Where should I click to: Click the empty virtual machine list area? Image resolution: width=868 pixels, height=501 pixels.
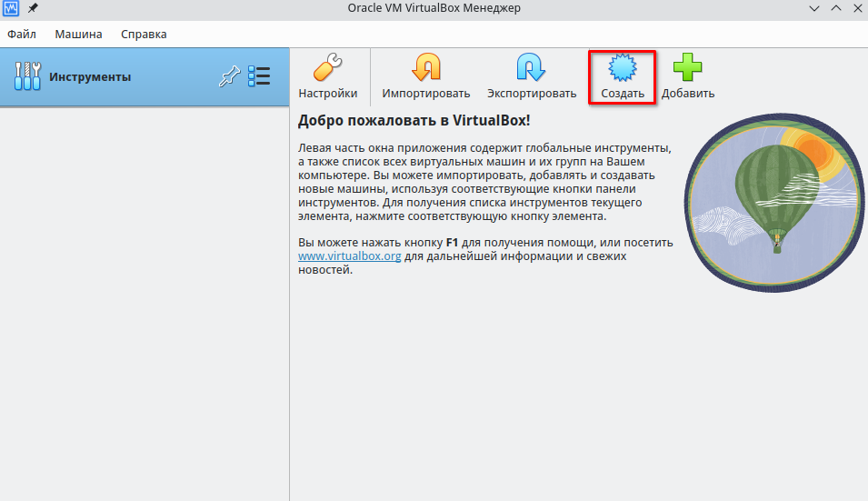(144, 300)
